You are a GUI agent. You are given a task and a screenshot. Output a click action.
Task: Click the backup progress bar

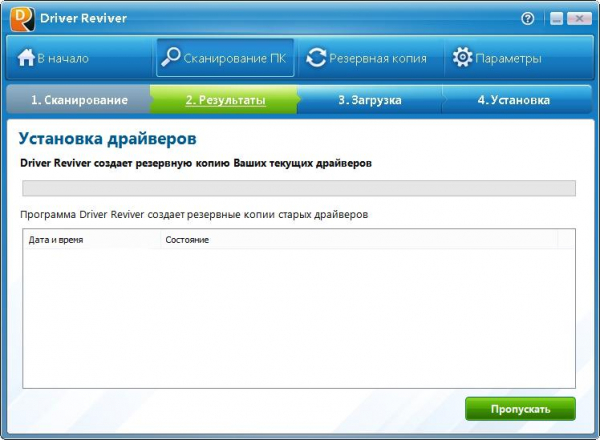pyautogui.click(x=299, y=188)
